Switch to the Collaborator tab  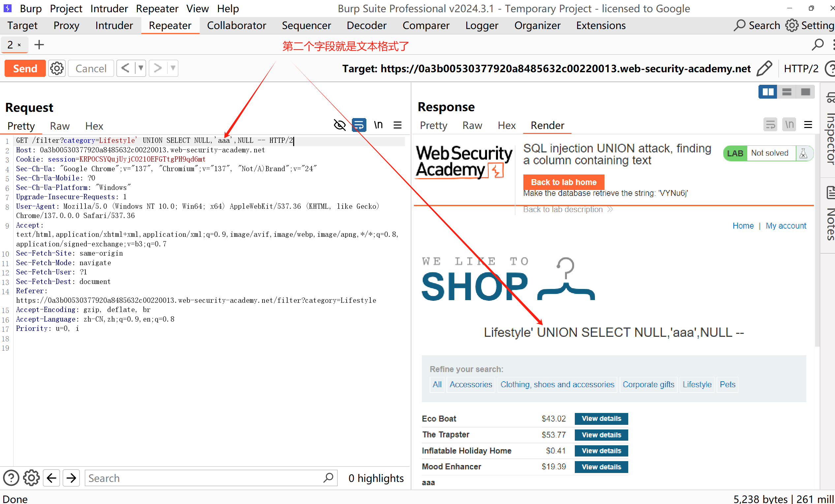pyautogui.click(x=236, y=25)
